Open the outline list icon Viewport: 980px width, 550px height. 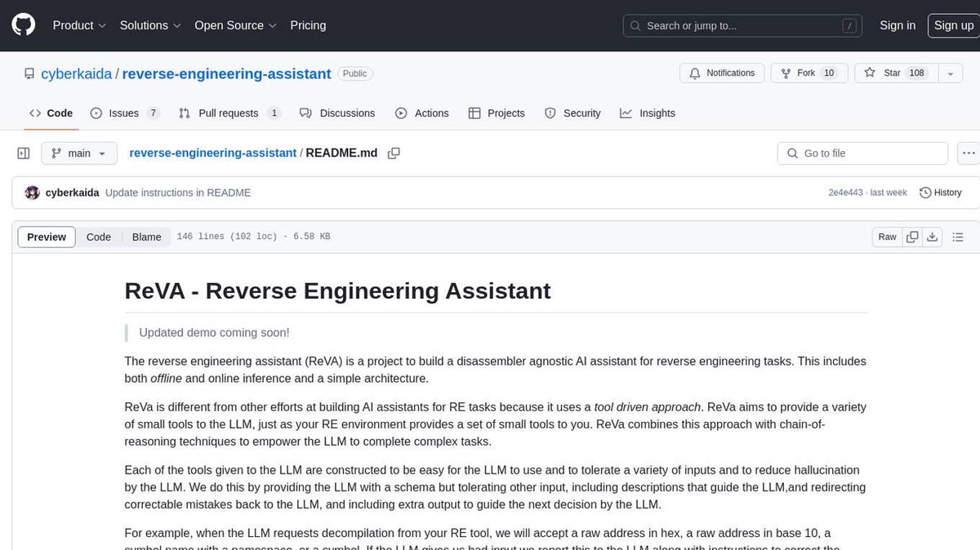[x=957, y=237]
